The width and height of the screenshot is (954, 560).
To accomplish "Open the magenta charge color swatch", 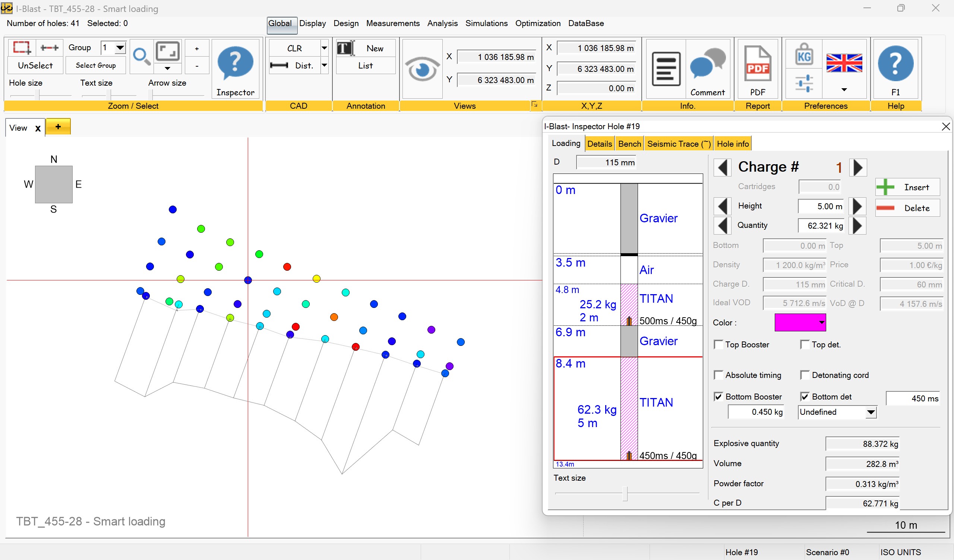I will [800, 322].
